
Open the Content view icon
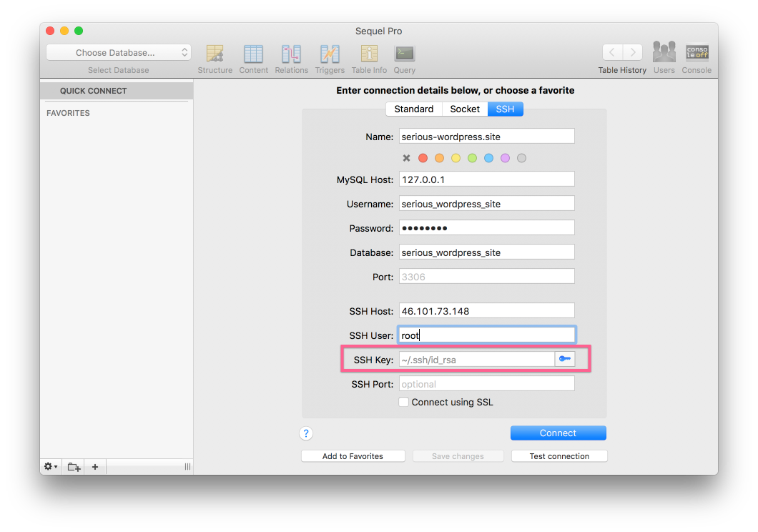(253, 54)
